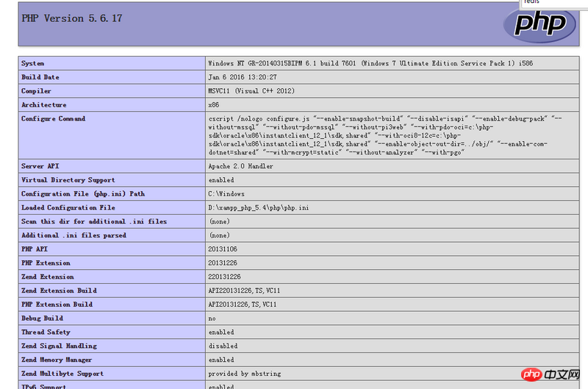Click the Additional .ini files parsed label
This screenshot has width=588, height=389.
tap(73, 235)
